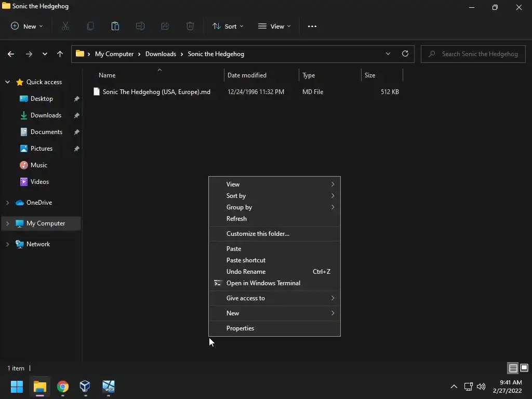This screenshot has width=532, height=399.
Task: Open the network tray icon
Action: 469,387
